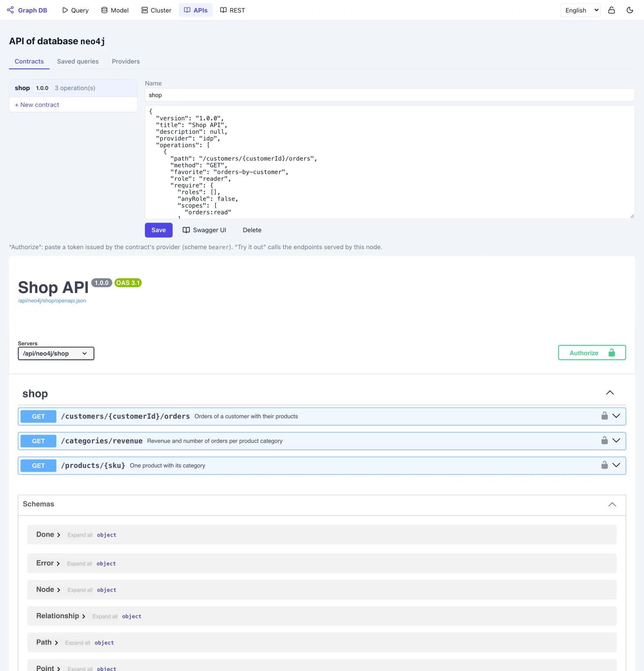Expand GET /products/{sku} operation
Screen dimensions: 644x671
coord(322,465)
